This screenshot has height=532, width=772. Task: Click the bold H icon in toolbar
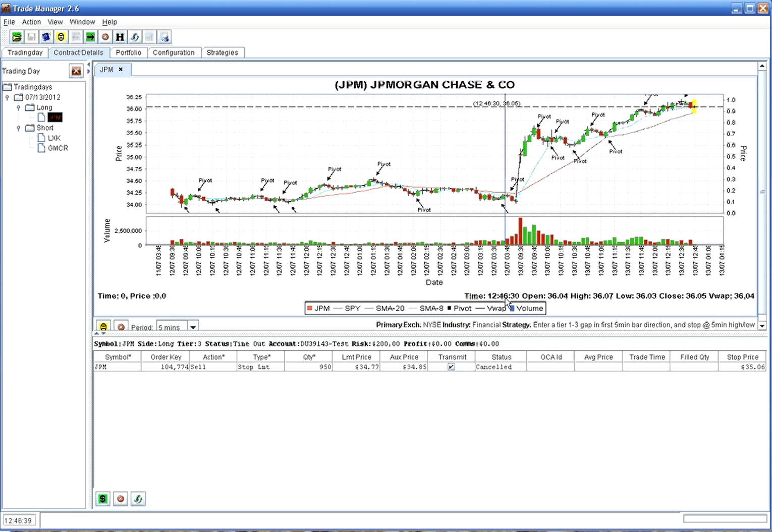click(x=120, y=37)
